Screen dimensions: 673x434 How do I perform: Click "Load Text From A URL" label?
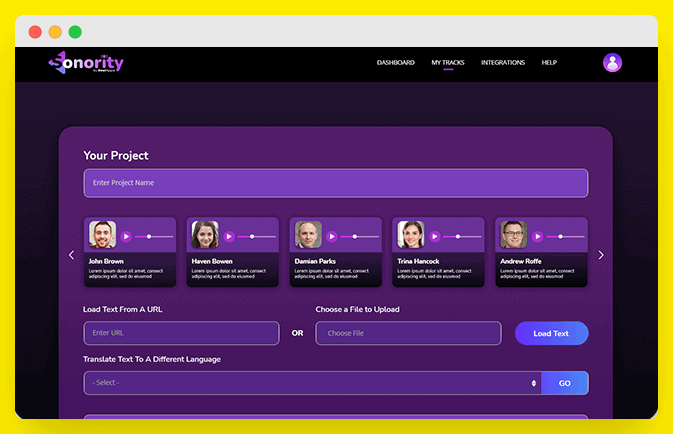(123, 310)
